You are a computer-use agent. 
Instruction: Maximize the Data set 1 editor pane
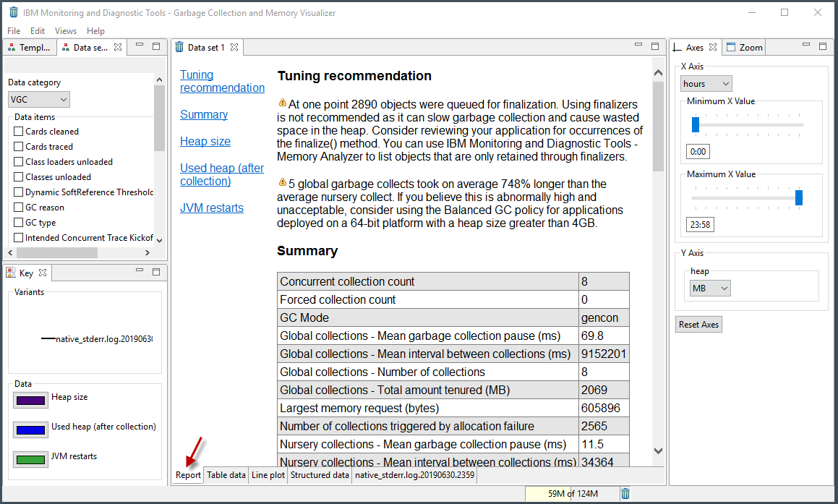654,46
